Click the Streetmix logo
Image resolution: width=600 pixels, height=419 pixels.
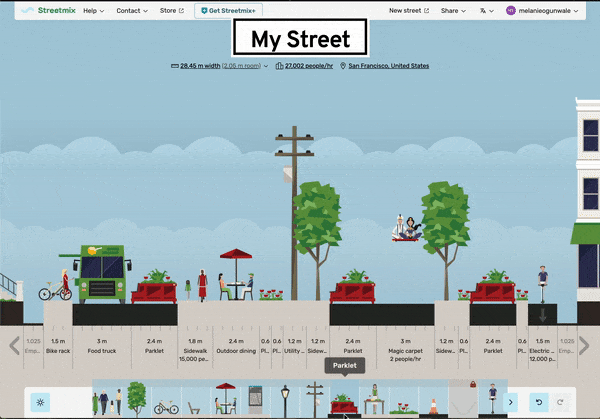(x=49, y=10)
